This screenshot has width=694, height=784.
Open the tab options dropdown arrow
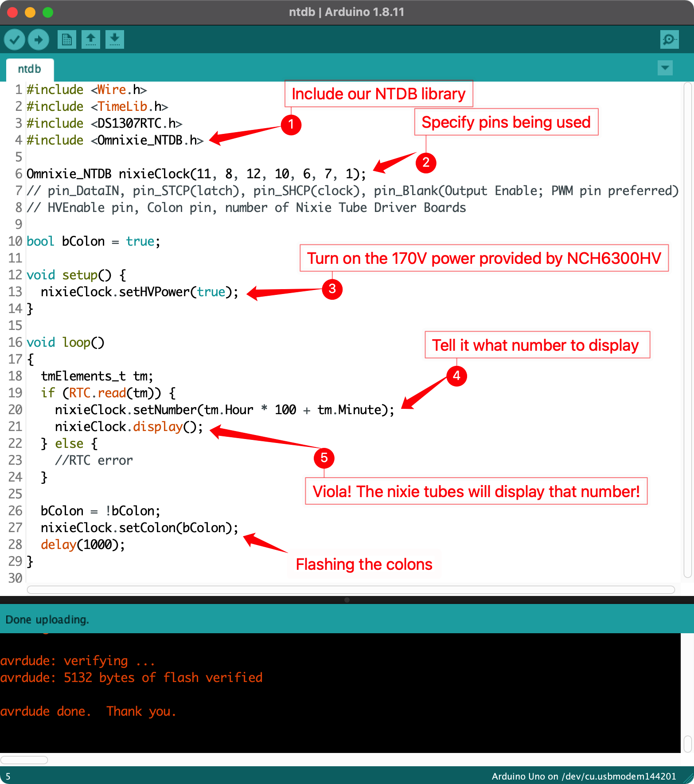(665, 68)
